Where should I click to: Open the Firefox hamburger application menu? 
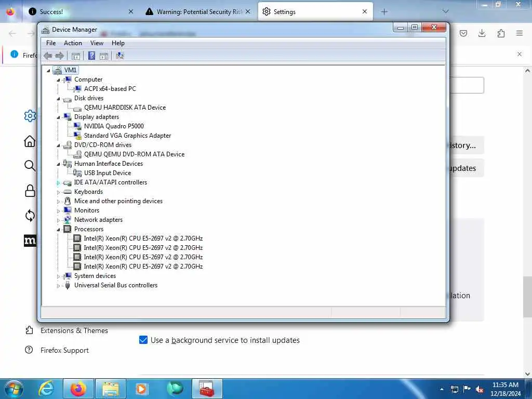click(520, 33)
